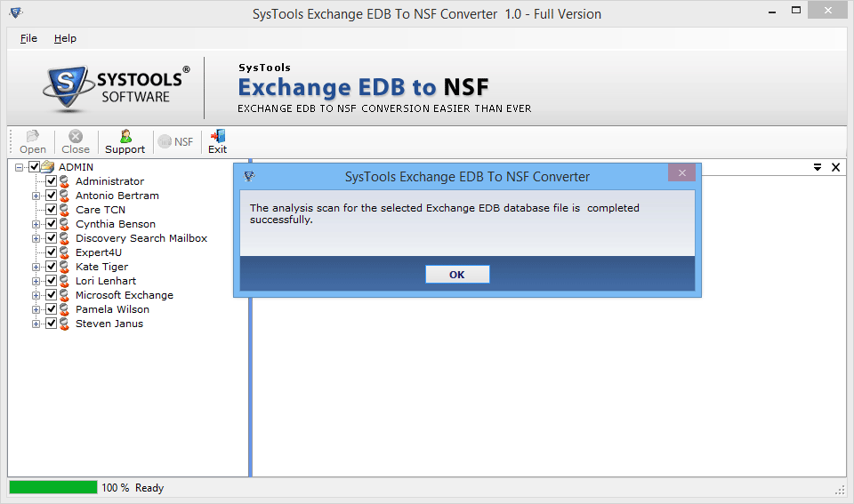Uncheck the Kate Tiger checkbox

click(x=52, y=266)
